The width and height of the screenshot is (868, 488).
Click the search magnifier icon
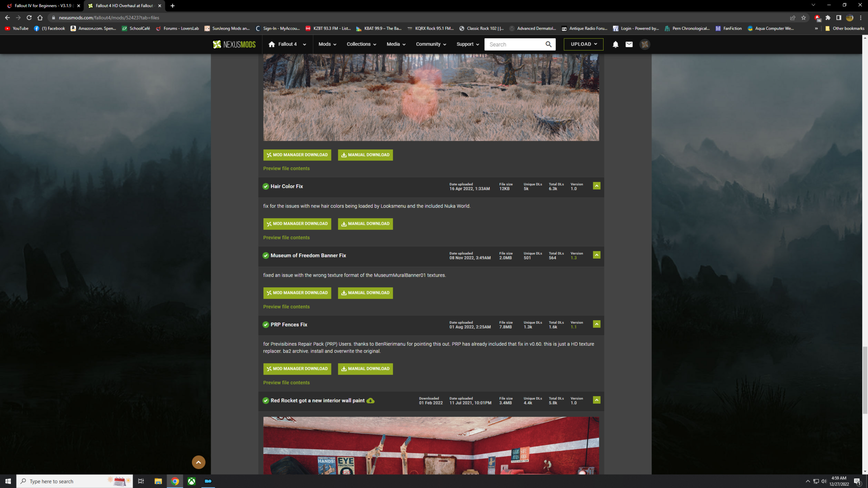[548, 44]
